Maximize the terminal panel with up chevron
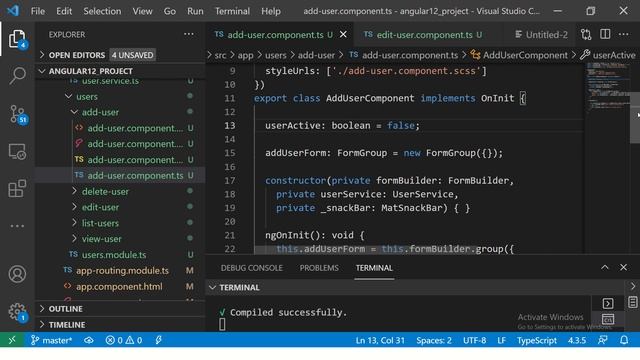The image size is (640, 360). coord(604,267)
